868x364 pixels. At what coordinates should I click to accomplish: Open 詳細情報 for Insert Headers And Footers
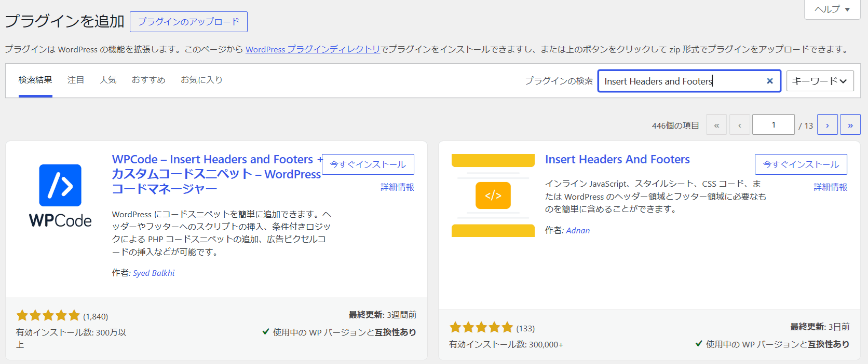[830, 187]
